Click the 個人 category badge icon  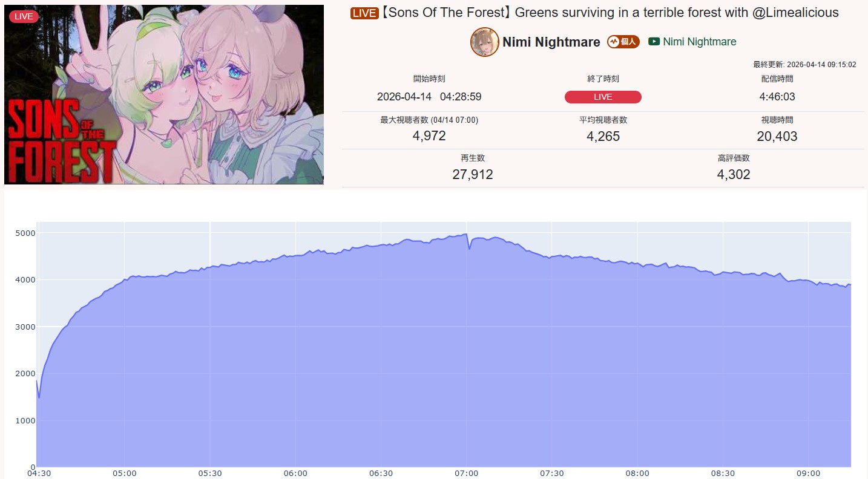tap(623, 42)
